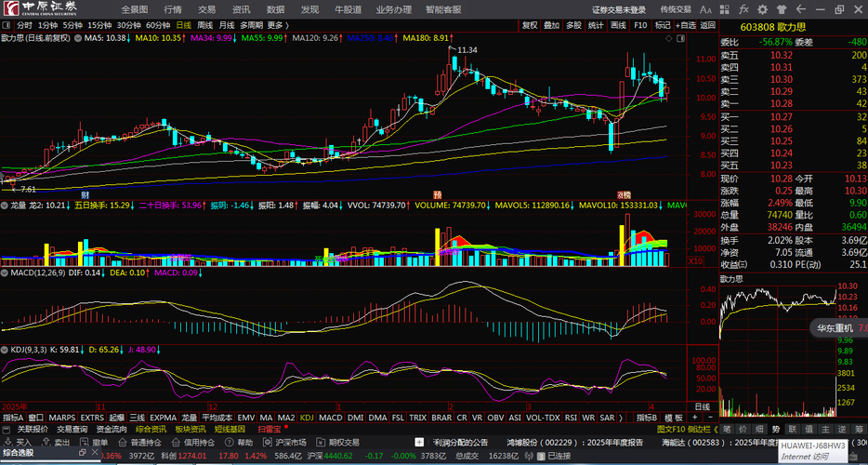Open the grid layout icon in title bar
Viewport: 868px width, 465px height.
point(725,9)
